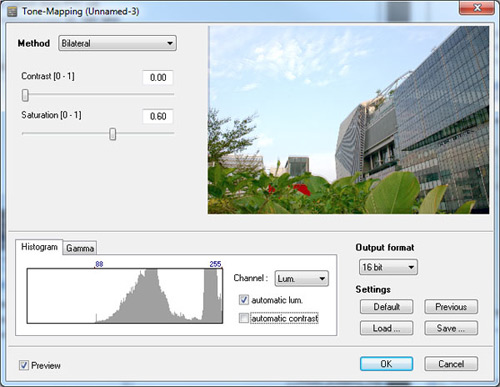Expand the Output format 16 bit dropdown

pos(388,267)
